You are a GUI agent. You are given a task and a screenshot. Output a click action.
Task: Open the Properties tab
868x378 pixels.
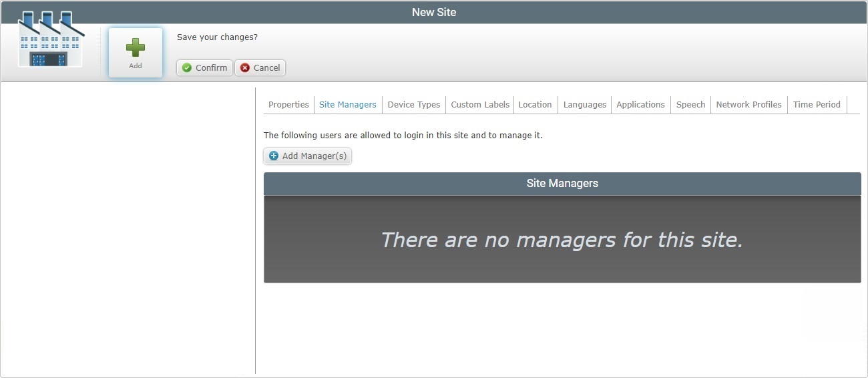point(288,105)
